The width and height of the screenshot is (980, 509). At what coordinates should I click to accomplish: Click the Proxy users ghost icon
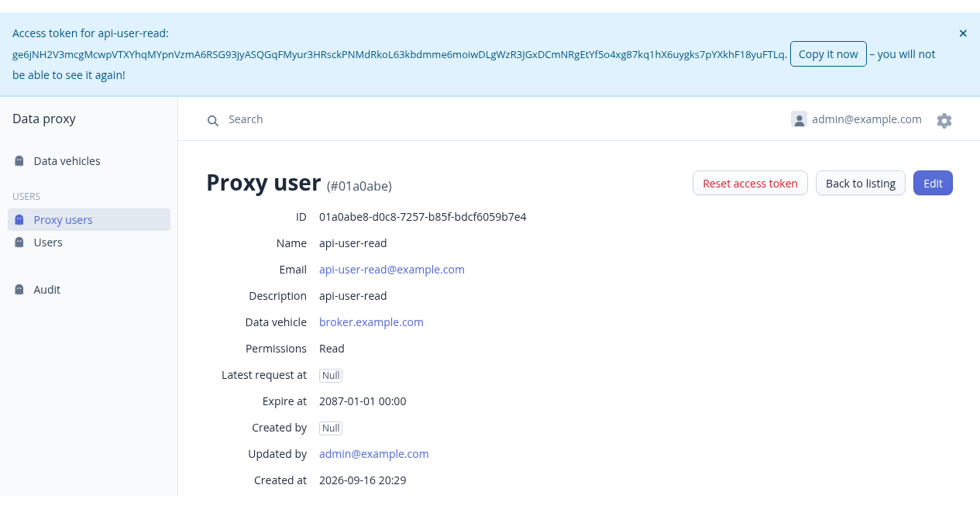click(x=19, y=220)
